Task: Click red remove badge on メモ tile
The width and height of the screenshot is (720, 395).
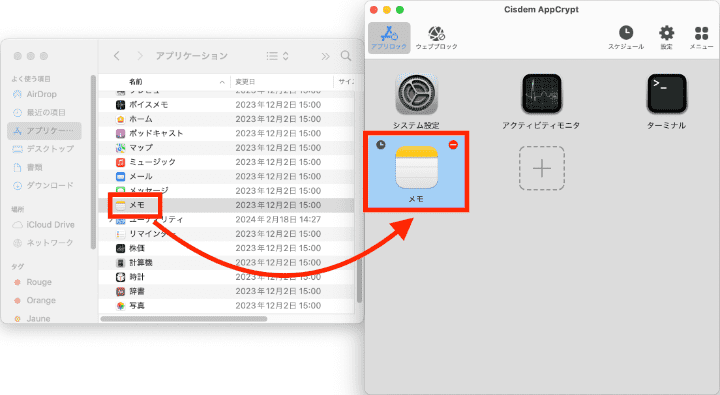Action: (x=453, y=145)
